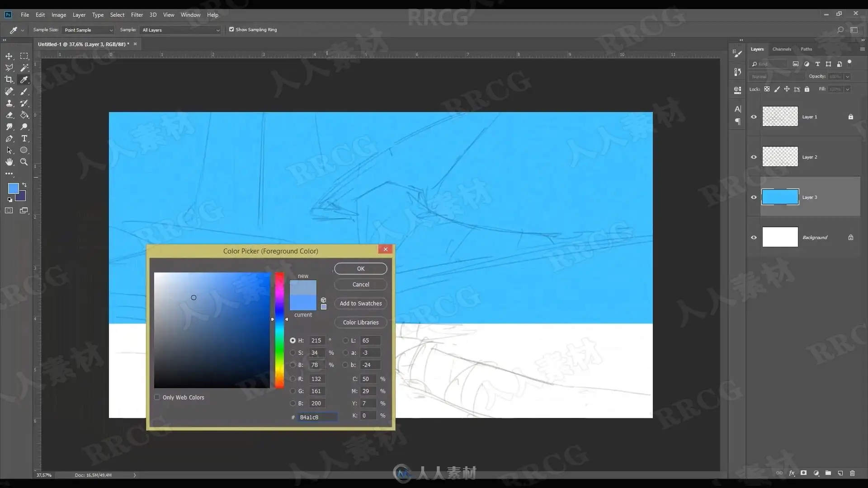Screen dimensions: 868x488
Task: Open the Opacity dropdown arrow
Action: 848,76
